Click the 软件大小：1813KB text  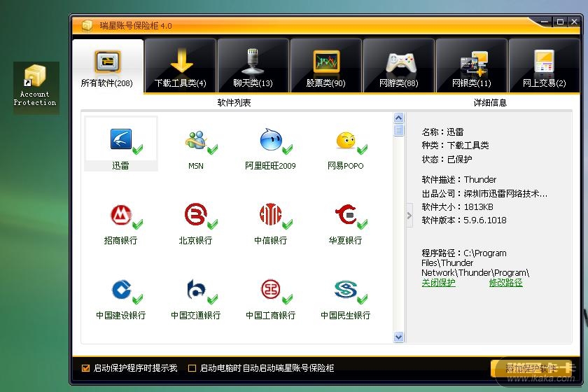[x=458, y=207]
